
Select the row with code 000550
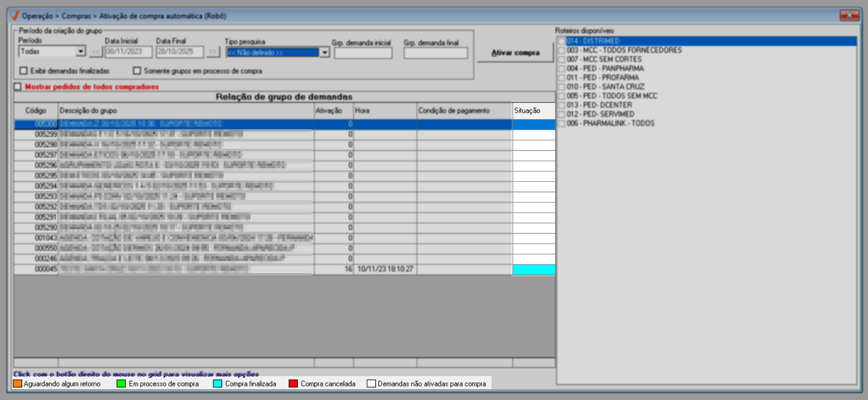coord(285,248)
